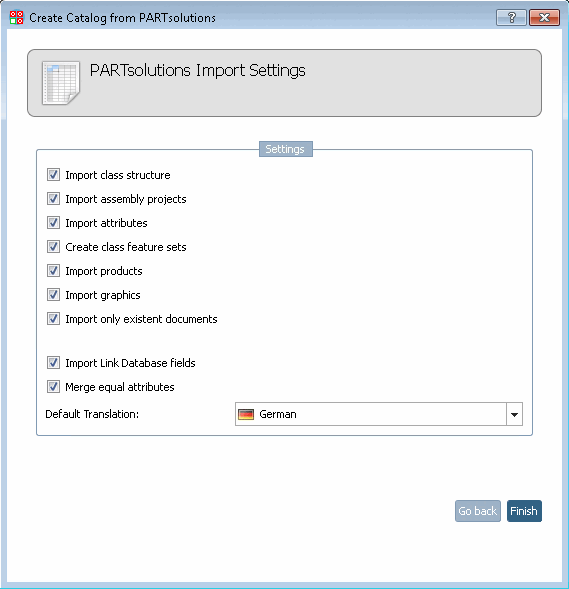The image size is (569, 589).
Task: Close the Create Catalog dialog
Action: pos(544,18)
